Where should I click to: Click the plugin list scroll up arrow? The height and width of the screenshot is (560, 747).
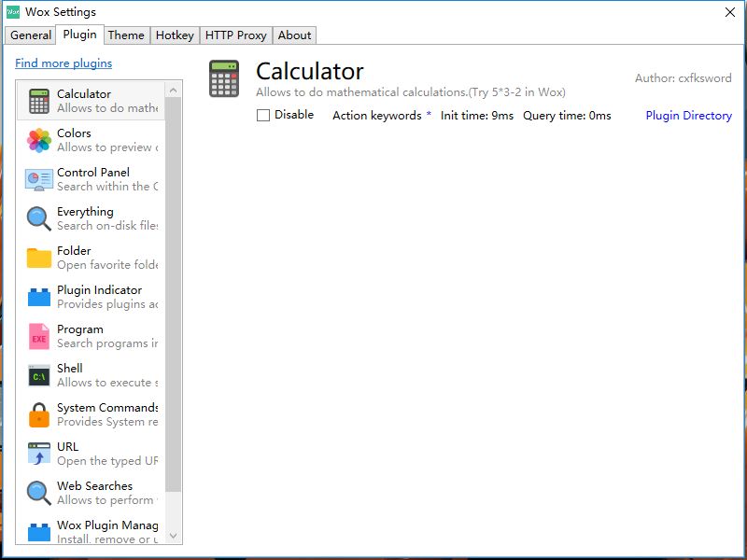pos(174,90)
